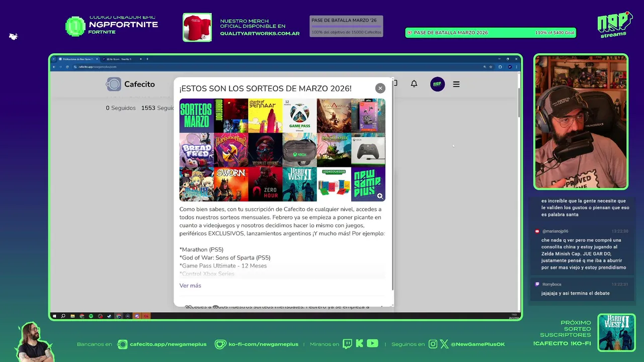Click the X (Twitter) icon in the footer
Screen dimensions: 644x362
(x=444, y=344)
